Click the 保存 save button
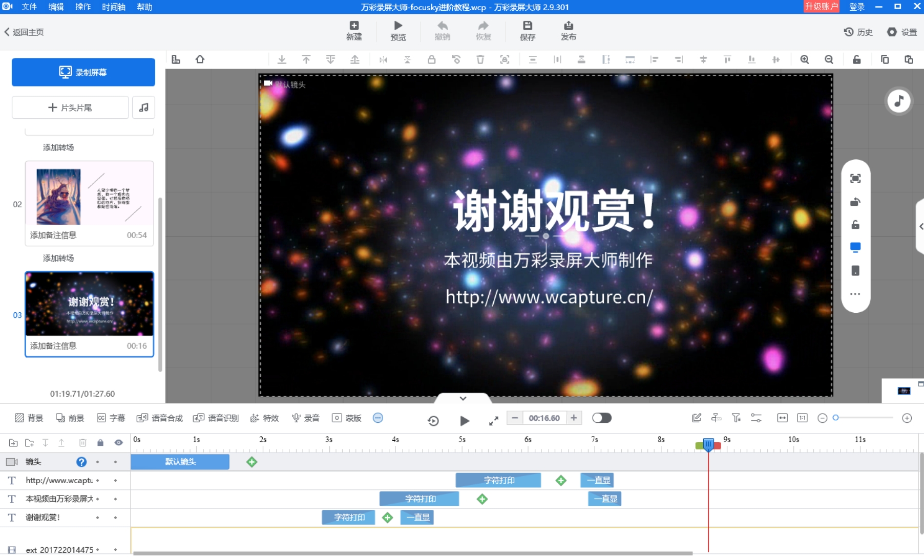Viewport: 924px width, 560px height. click(528, 31)
